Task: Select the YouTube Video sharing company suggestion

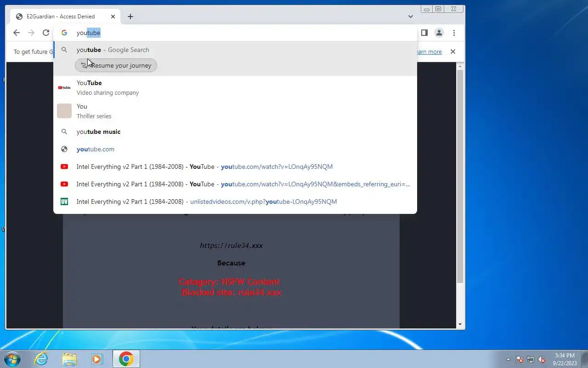Action: (x=235, y=87)
